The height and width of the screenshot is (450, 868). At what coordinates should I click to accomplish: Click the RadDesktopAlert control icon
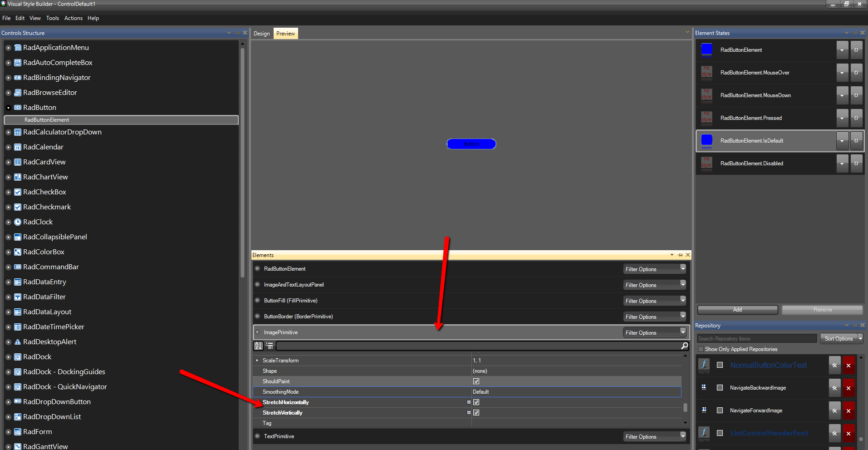(x=18, y=342)
